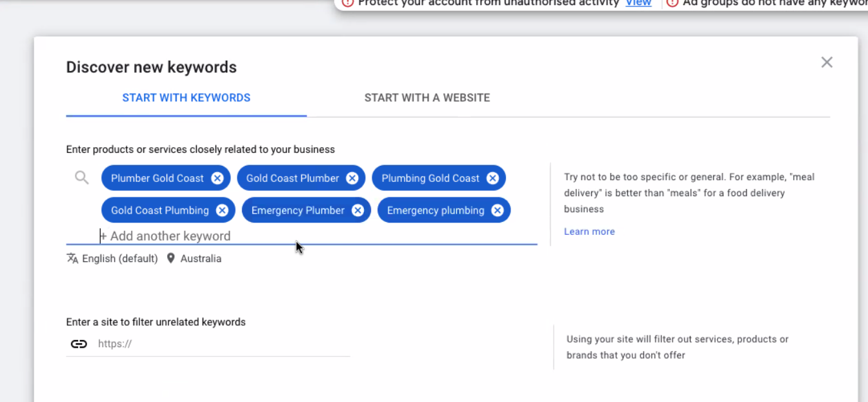Remove the Plumber Gold Coast keyword chip
The width and height of the screenshot is (868, 402).
(217, 178)
